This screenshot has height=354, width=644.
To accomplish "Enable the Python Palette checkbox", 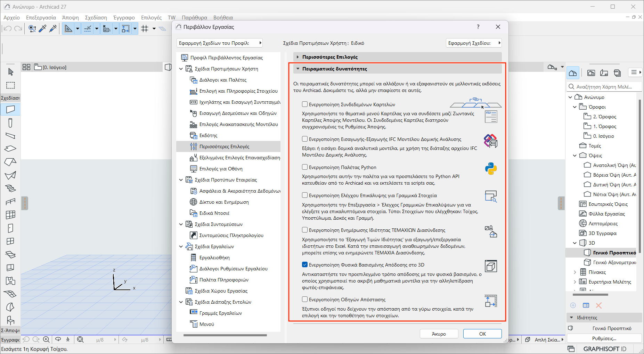I will pyautogui.click(x=305, y=167).
